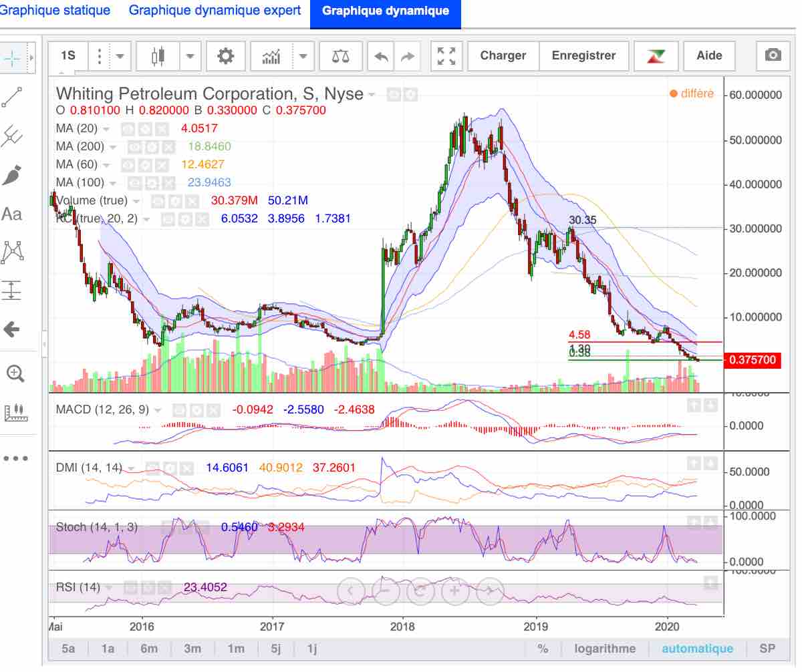
Task: Expand the chart style dropdown arrow
Action: click(x=190, y=56)
